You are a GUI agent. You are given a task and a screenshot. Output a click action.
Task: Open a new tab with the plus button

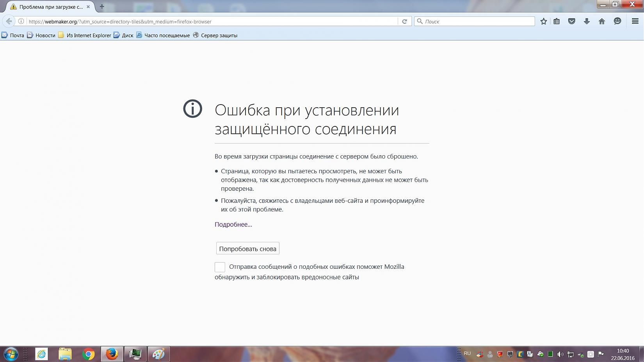click(102, 7)
